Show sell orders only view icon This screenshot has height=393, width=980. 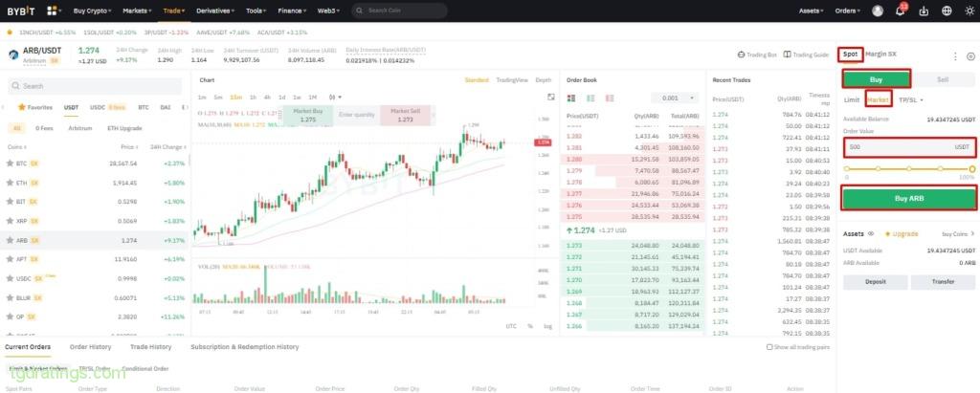(x=610, y=98)
